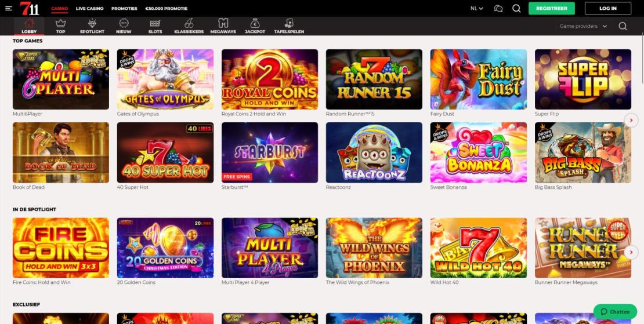Open the Starburst game thumbnail
This screenshot has width=644, height=324.
[x=270, y=152]
